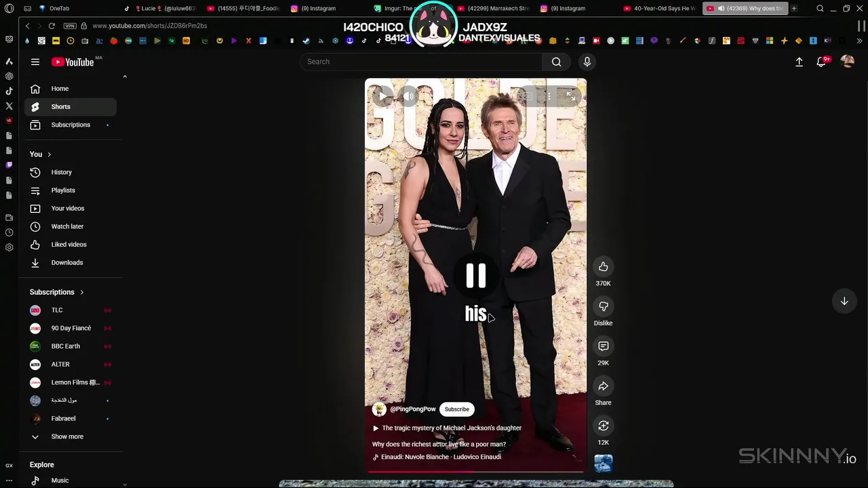Open the related video about Michael Jackson's daughter
The width and height of the screenshot is (868, 488).
[x=447, y=428]
